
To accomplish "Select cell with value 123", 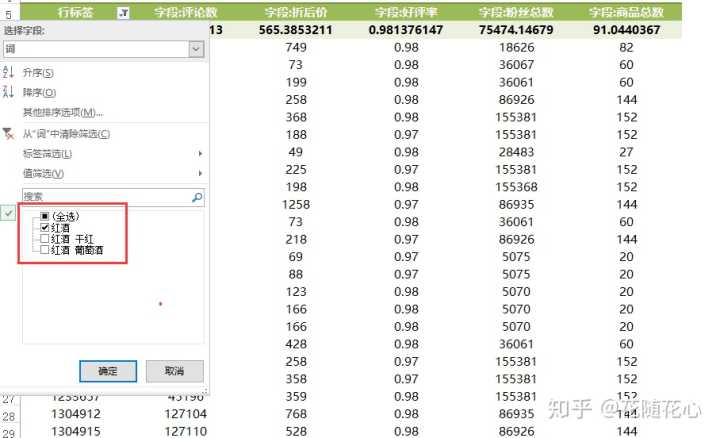I will tap(296, 292).
